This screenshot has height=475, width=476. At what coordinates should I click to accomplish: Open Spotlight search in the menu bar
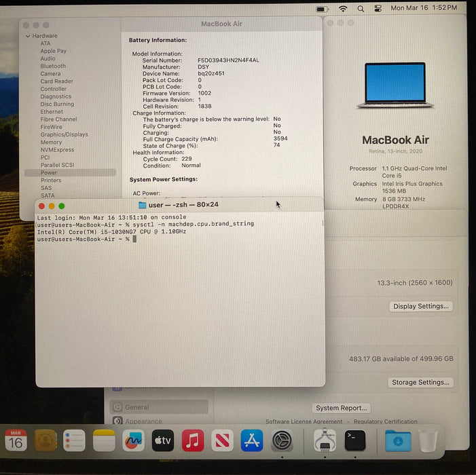[361, 9]
